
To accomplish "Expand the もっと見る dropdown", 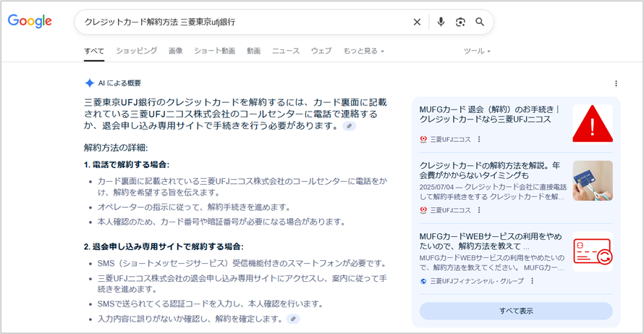I will point(363,51).
